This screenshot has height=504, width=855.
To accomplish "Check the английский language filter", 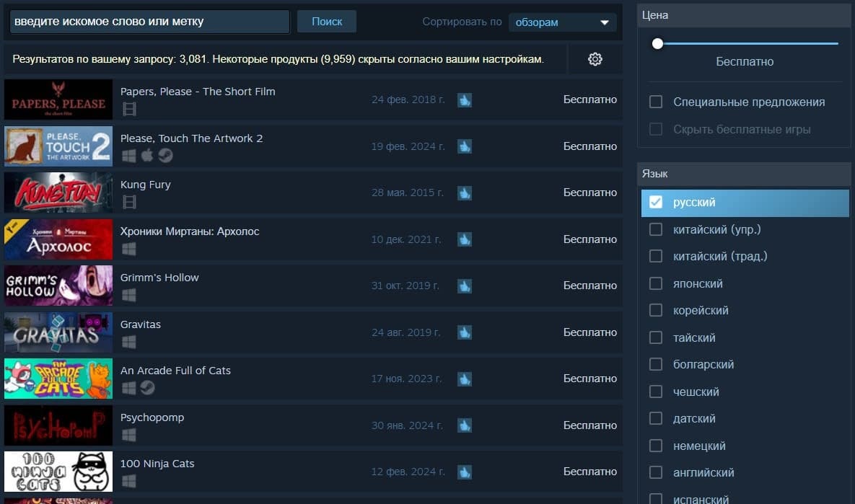I will tap(656, 472).
